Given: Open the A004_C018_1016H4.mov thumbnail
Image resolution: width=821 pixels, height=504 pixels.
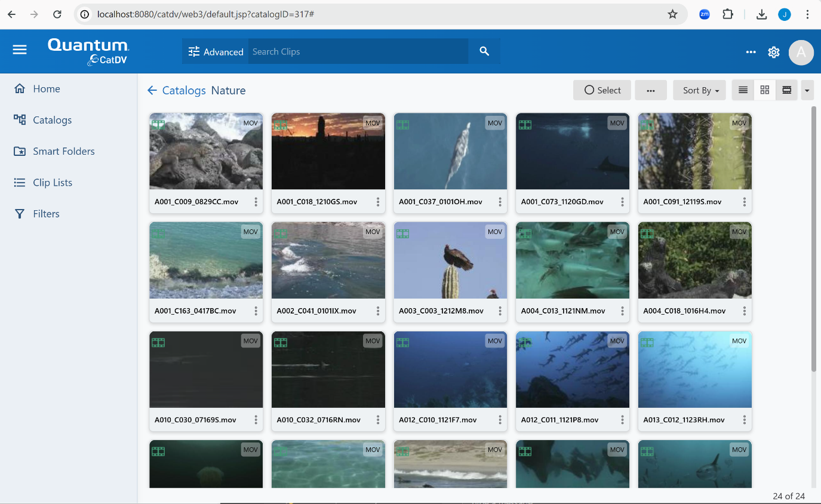Looking at the screenshot, I should pyautogui.click(x=694, y=260).
